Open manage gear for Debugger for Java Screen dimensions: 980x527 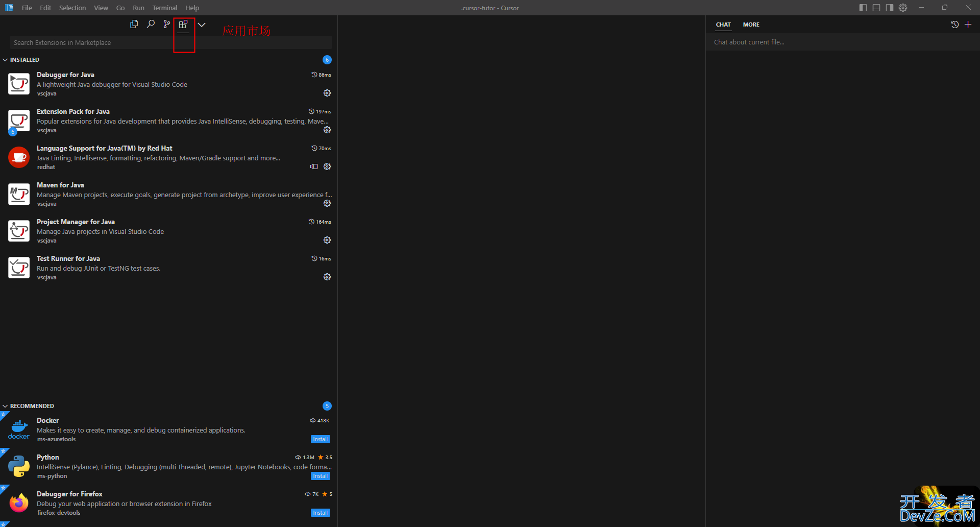tap(327, 93)
